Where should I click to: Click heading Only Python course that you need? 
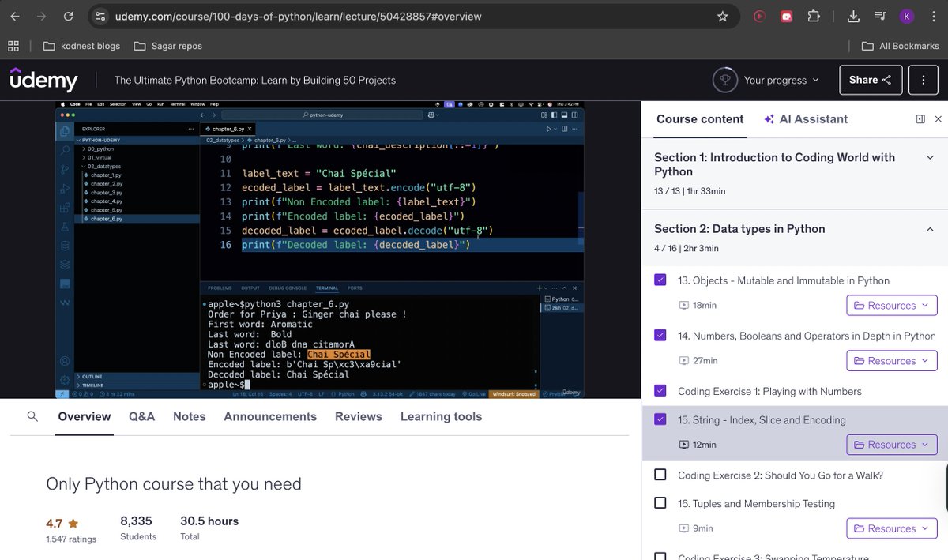pyautogui.click(x=174, y=483)
